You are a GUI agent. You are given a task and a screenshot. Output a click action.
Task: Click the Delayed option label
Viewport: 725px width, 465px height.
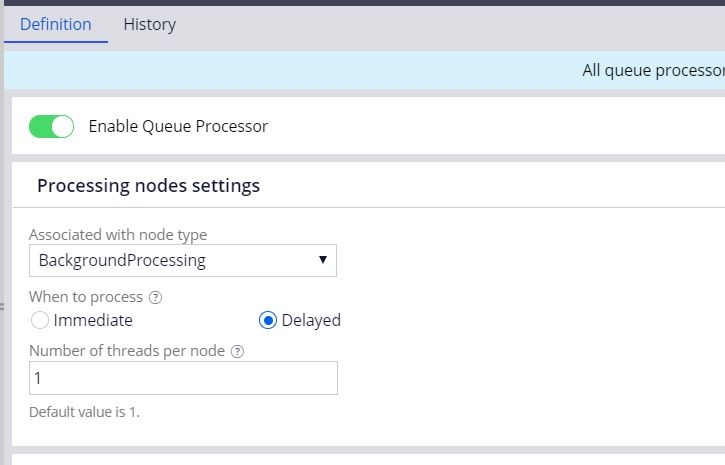click(x=311, y=320)
